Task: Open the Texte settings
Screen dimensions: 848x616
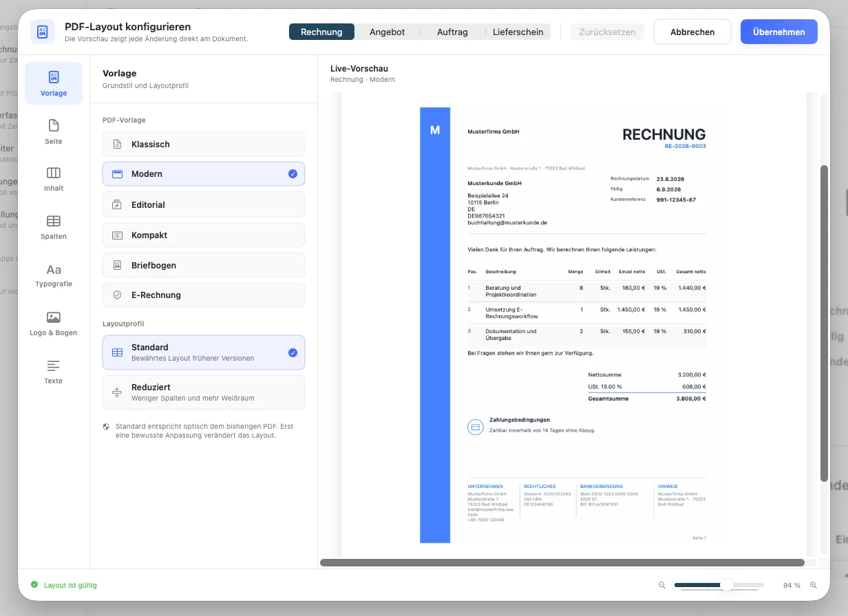Action: 54,372
